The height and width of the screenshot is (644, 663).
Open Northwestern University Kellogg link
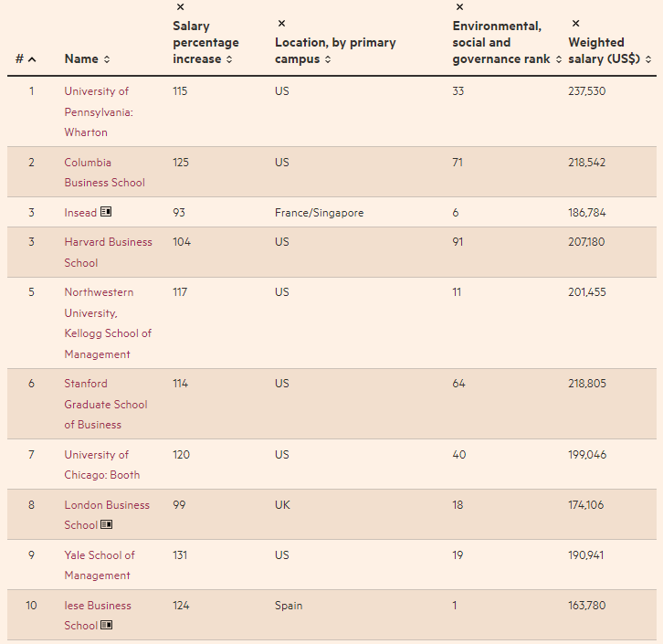[x=107, y=323]
